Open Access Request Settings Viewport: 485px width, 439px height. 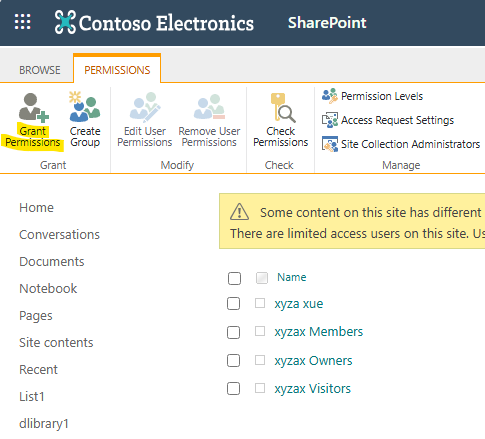click(x=388, y=120)
